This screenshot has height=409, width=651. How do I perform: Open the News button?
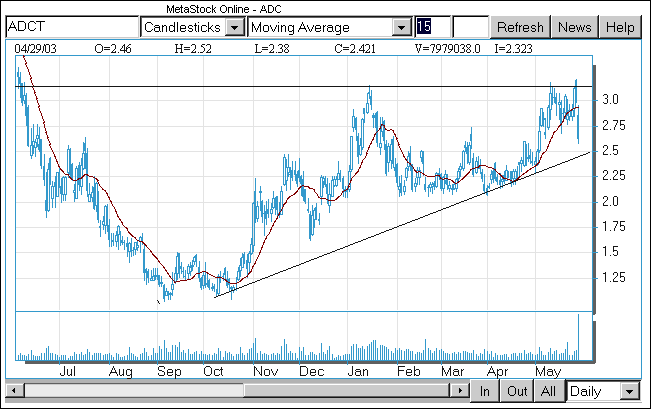coord(575,27)
